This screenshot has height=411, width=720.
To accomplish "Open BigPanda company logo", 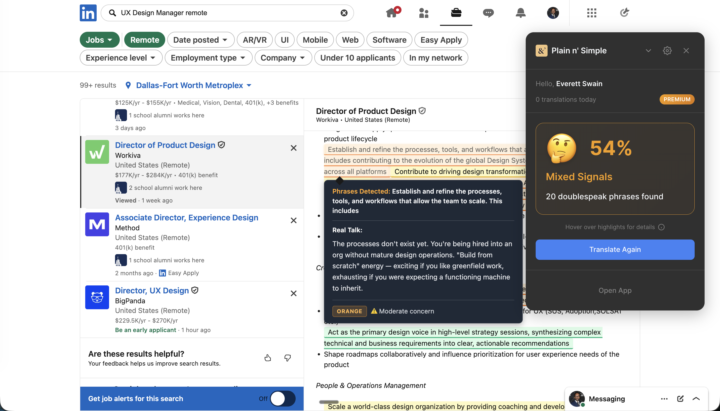I will coord(97,297).
